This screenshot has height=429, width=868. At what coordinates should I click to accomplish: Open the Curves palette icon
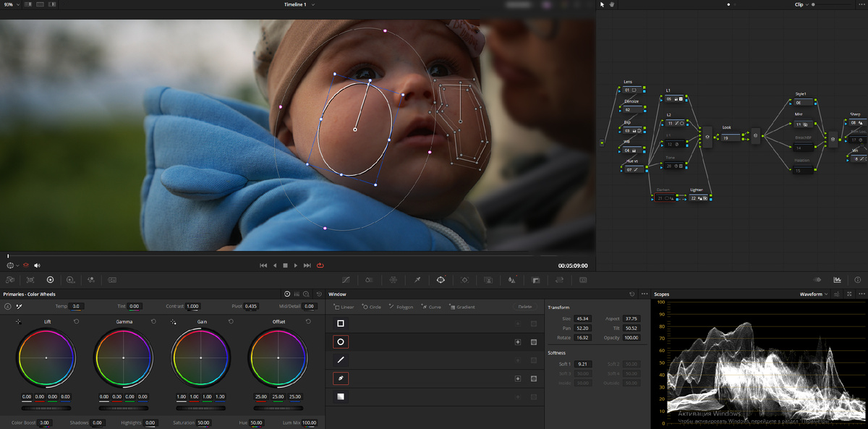346,280
